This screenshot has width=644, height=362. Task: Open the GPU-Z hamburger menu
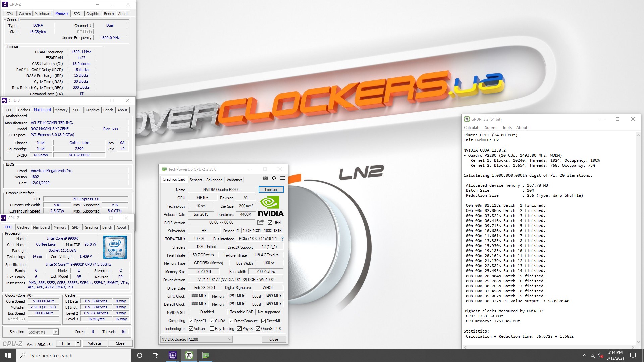tap(282, 178)
